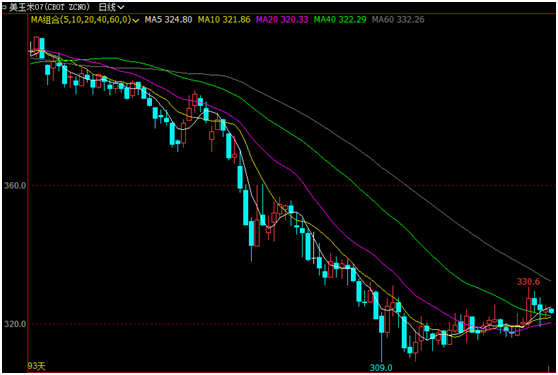Click the 360.0 price axis label

(15, 186)
